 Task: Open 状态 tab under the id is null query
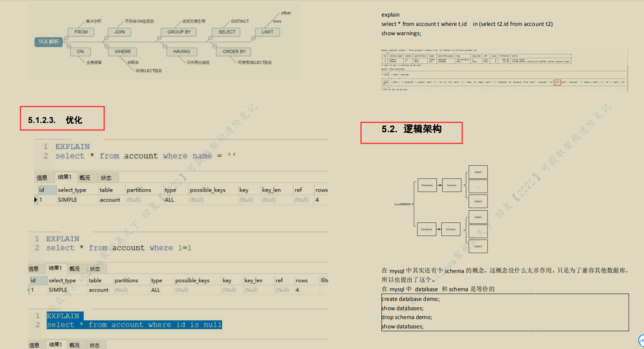(x=95, y=345)
